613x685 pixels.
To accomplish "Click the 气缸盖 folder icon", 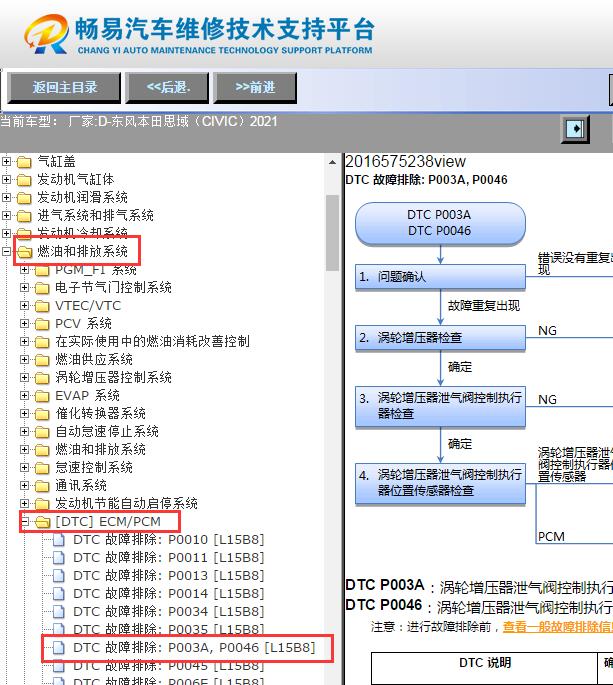I will click(24, 162).
